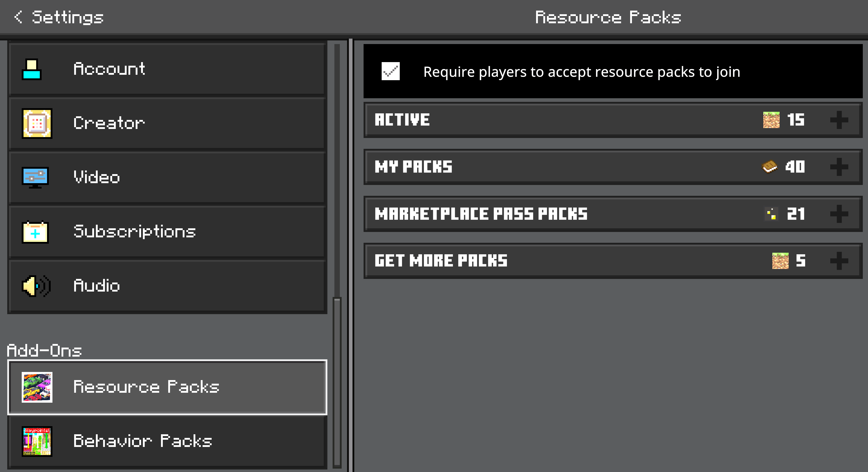
Task: Toggle require players to accept resource packs
Action: coord(390,71)
